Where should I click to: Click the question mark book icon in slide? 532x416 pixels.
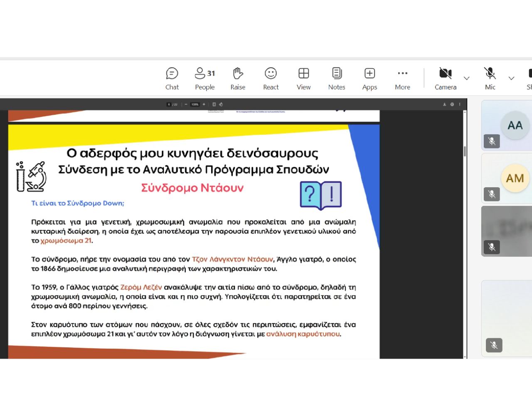pos(321,195)
